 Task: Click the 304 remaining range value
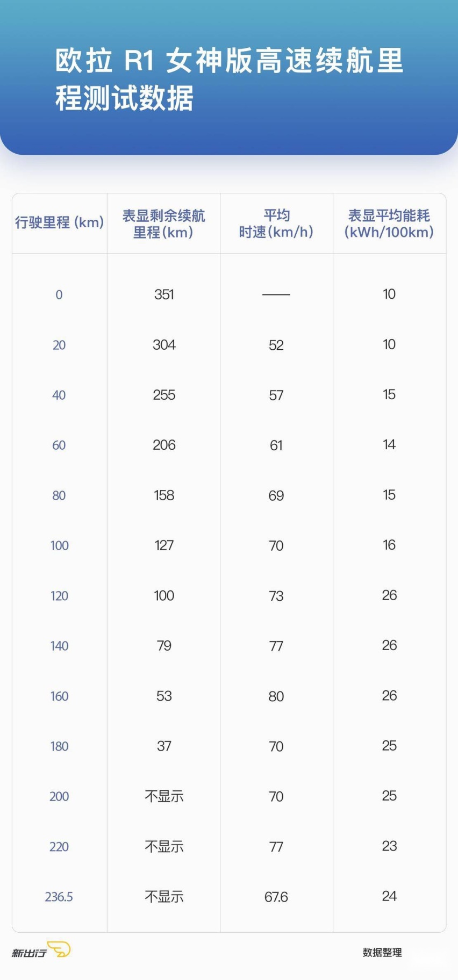click(164, 345)
